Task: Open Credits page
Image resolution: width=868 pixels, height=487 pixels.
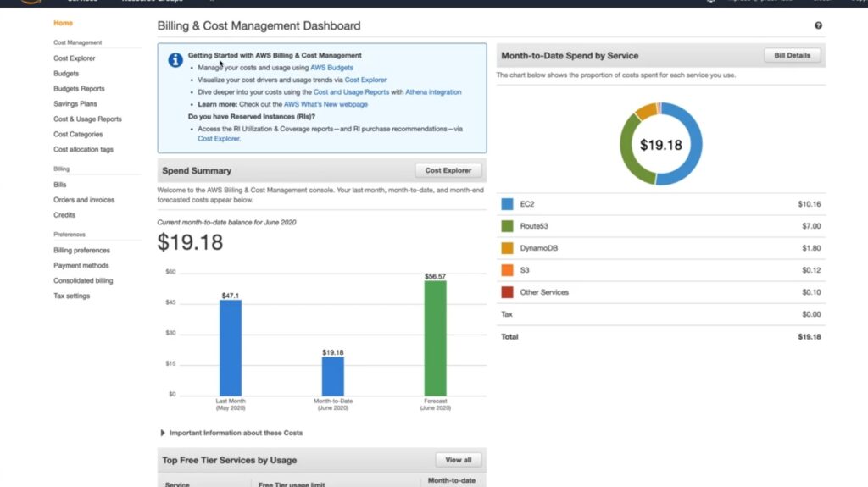Action: [x=64, y=215]
